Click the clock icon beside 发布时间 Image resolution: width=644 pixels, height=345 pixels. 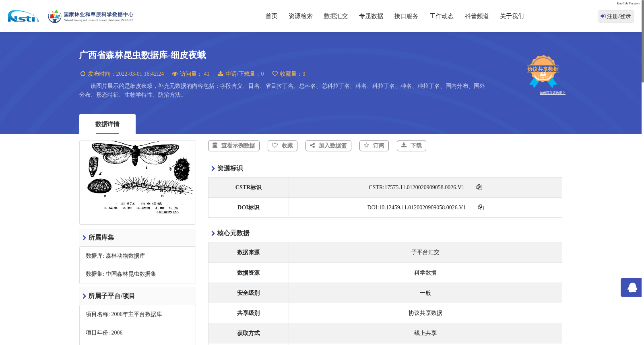coord(83,74)
